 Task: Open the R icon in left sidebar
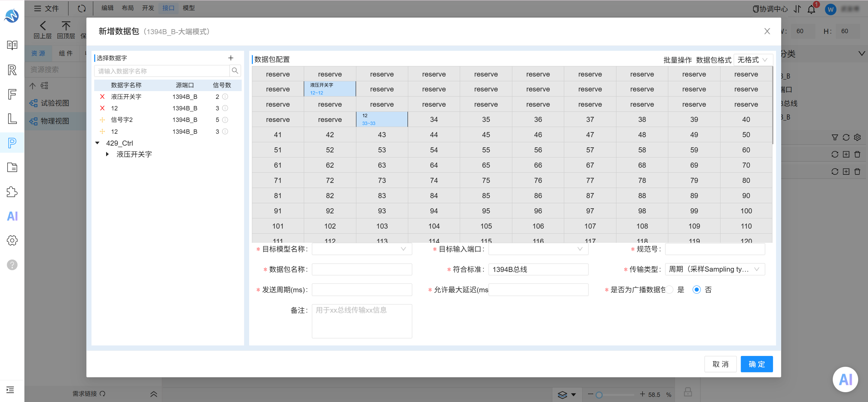(x=12, y=70)
